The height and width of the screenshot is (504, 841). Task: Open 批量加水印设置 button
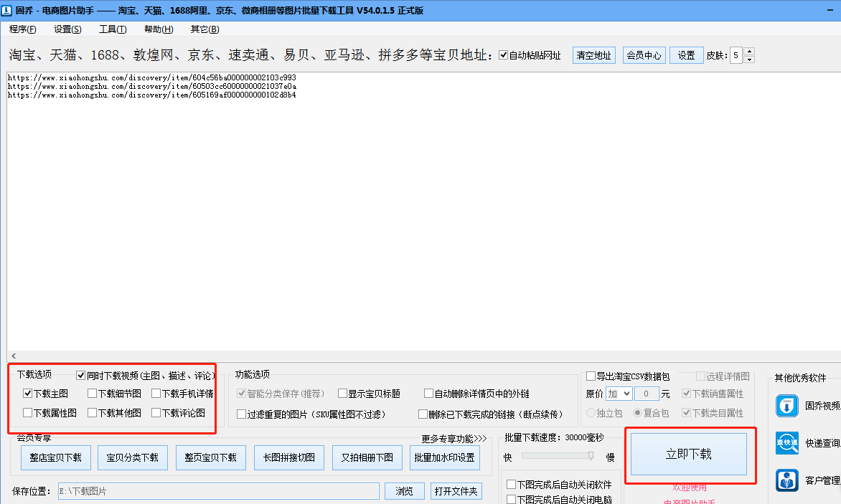[445, 457]
